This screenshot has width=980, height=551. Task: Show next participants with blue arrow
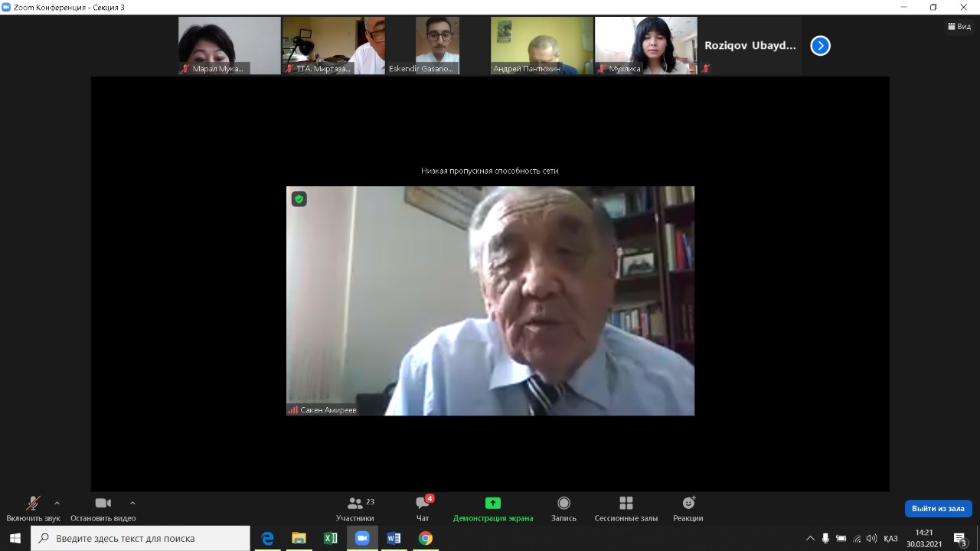[x=820, y=46]
